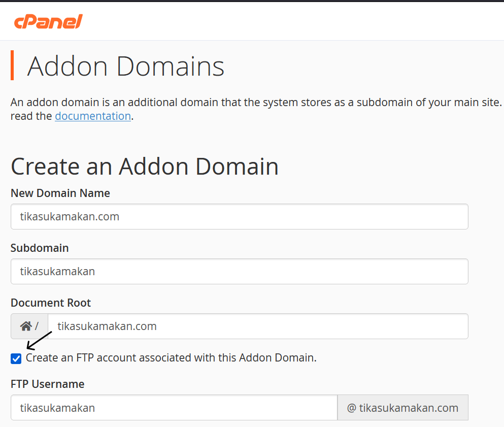
Task: Click the Document Root label
Action: (x=50, y=303)
